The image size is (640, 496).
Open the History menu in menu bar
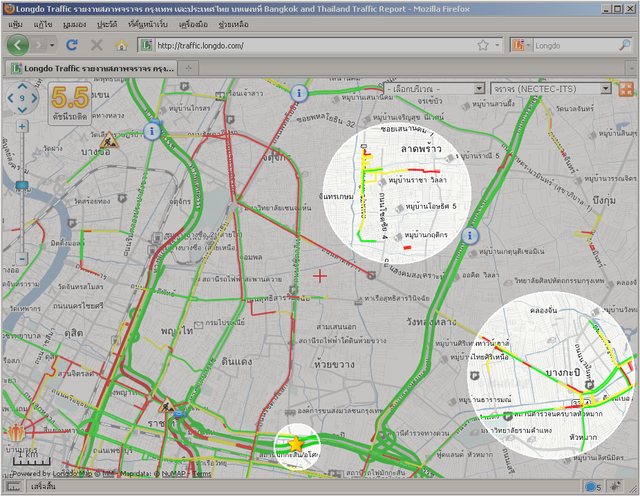pyautogui.click(x=107, y=24)
